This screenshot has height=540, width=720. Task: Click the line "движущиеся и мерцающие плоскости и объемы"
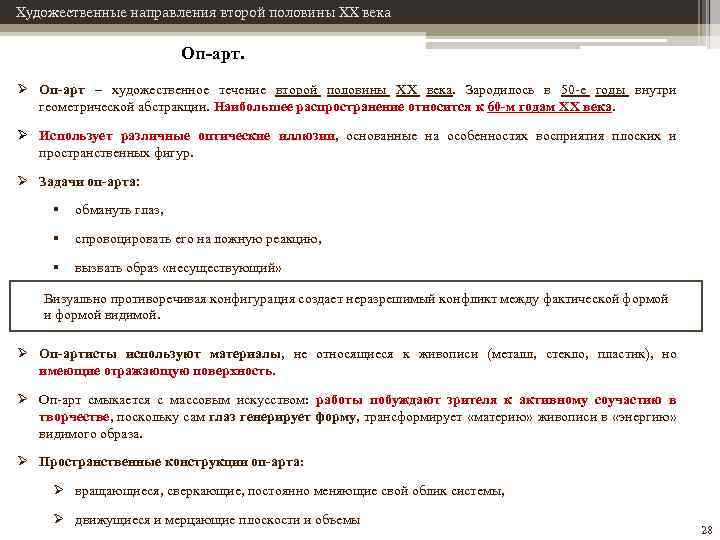[217, 520]
